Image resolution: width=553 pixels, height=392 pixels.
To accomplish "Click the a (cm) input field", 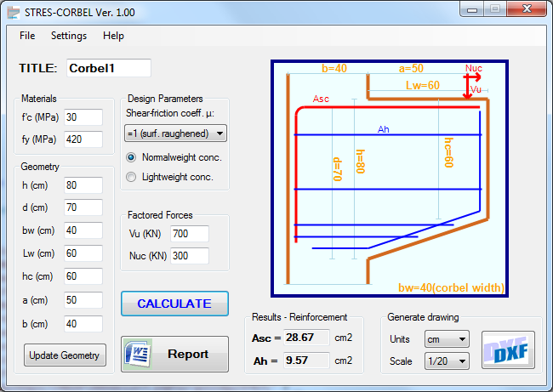I will click(x=83, y=300).
